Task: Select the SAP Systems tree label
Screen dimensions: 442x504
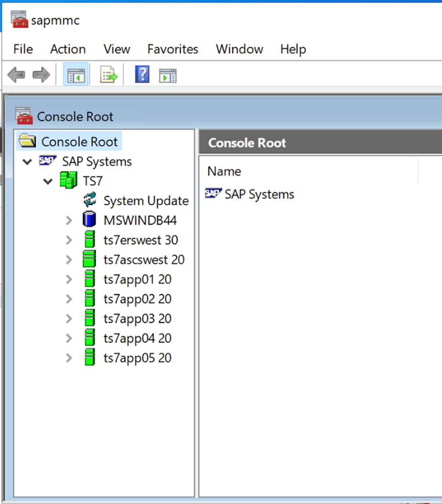Action: [97, 161]
